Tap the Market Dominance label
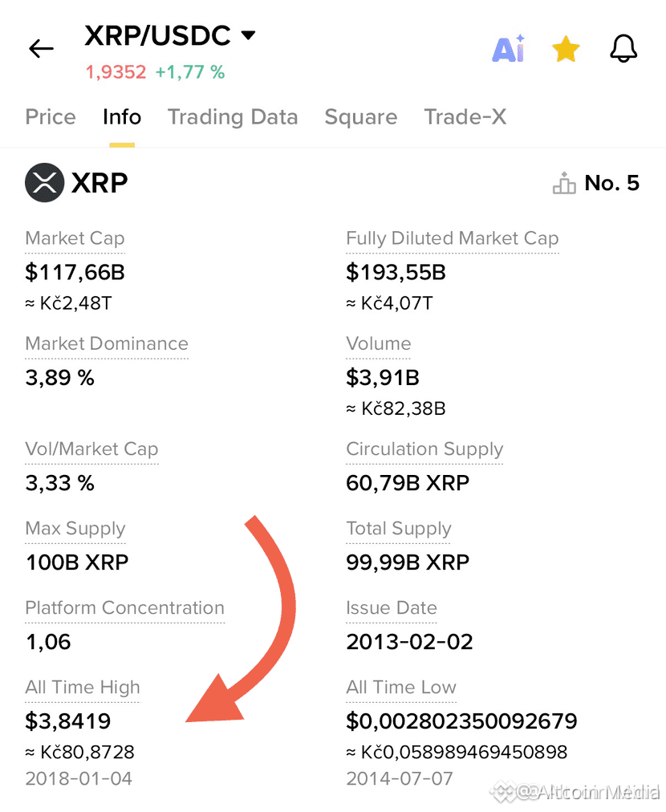The height and width of the screenshot is (812, 666). tap(107, 343)
